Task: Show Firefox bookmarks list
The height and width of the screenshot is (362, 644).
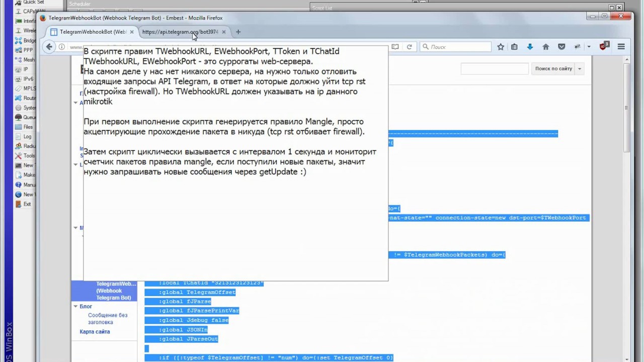Action: (x=514, y=47)
